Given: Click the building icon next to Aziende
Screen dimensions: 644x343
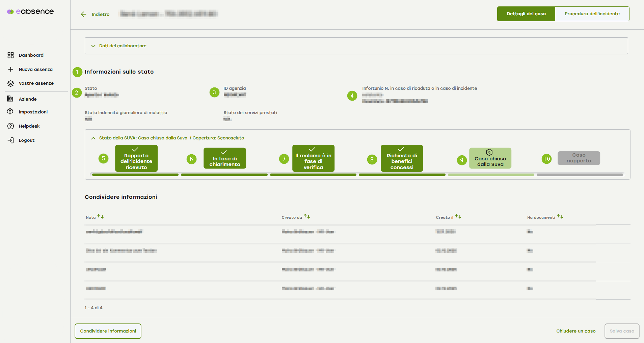Looking at the screenshot, I should 10,99.
